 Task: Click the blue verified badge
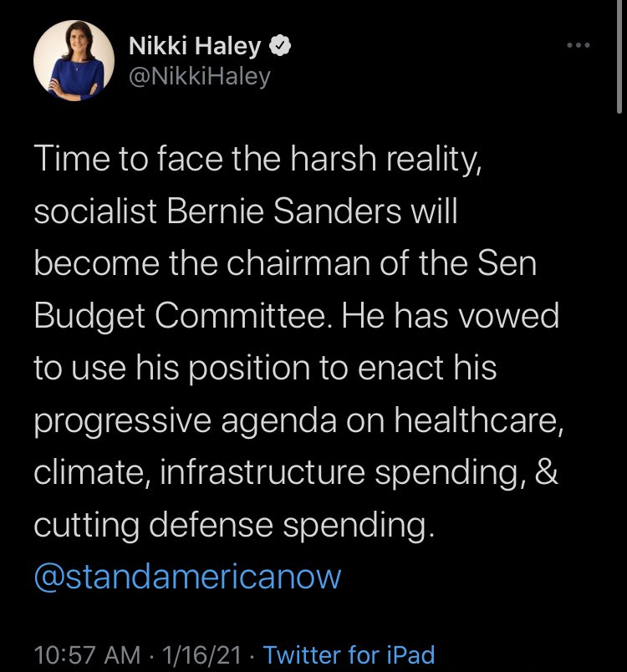281,48
